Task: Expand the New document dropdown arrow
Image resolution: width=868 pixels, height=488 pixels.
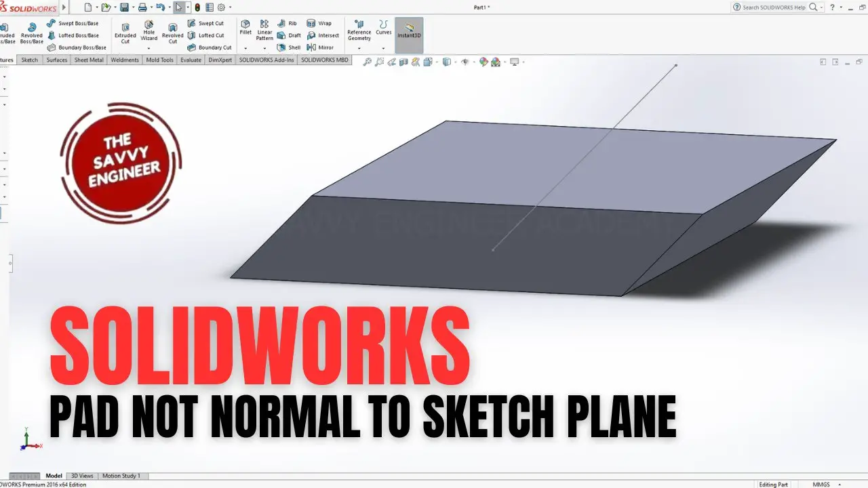Action: [97, 7]
